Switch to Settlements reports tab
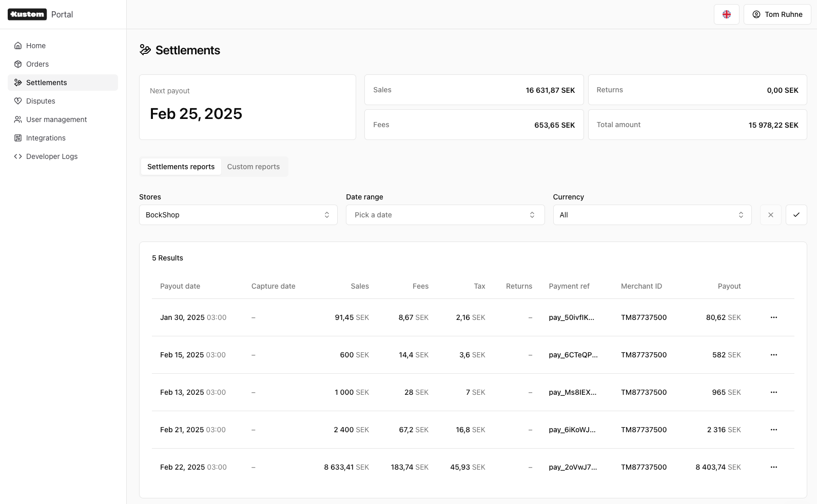The image size is (817, 504). (x=181, y=167)
